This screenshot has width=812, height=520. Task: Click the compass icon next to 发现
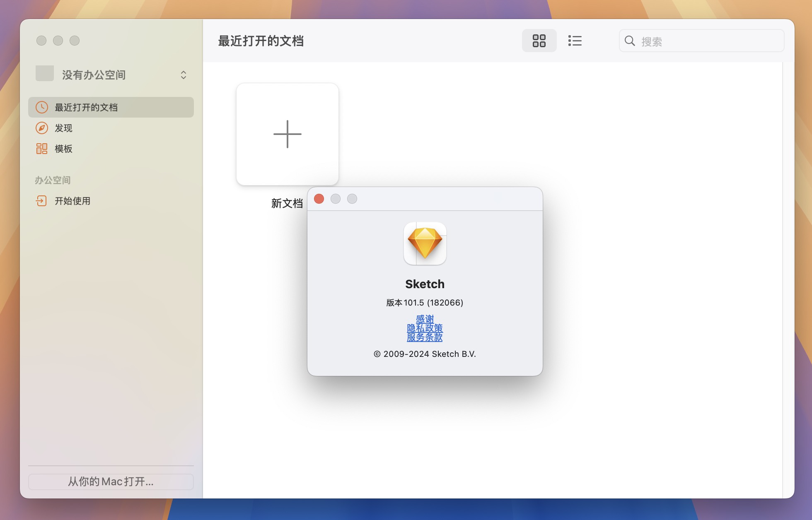point(42,128)
